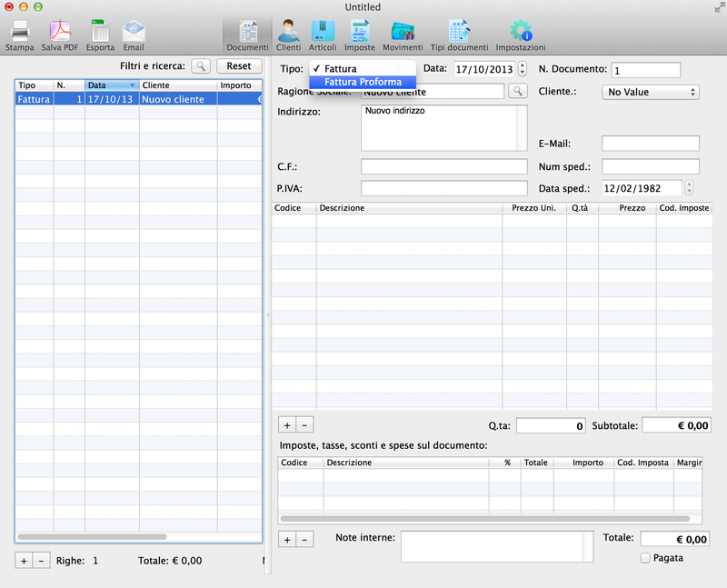Click the Prezzo Uni. column header
This screenshot has height=588, width=727.
tap(534, 208)
